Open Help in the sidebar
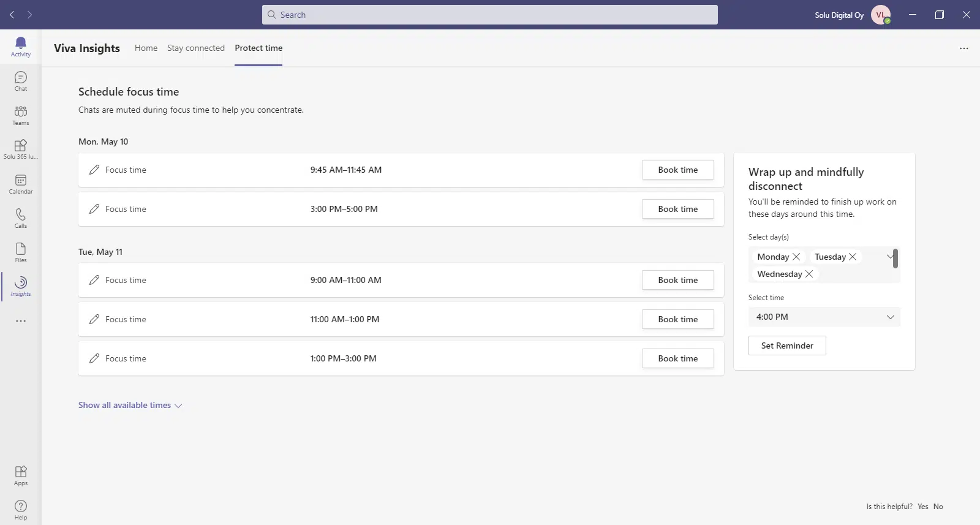The width and height of the screenshot is (980, 525). click(x=20, y=510)
